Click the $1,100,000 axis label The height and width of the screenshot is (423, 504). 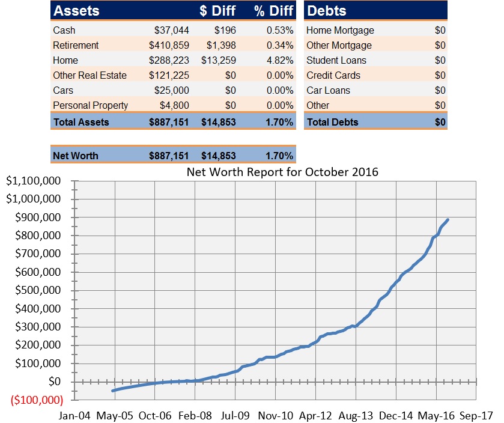[x=32, y=180]
